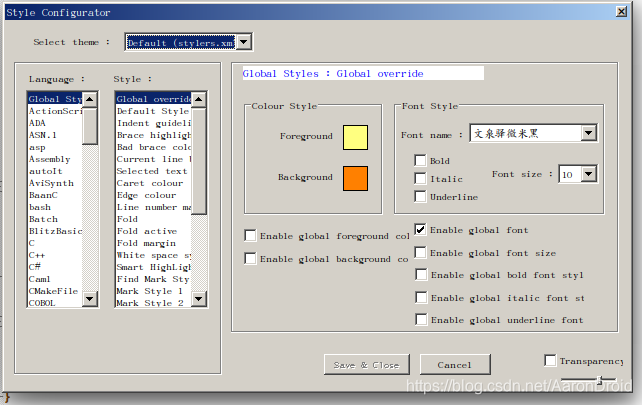Click the Style list scrollbar thumb
This screenshot has width=642, height=405.
(x=199, y=161)
